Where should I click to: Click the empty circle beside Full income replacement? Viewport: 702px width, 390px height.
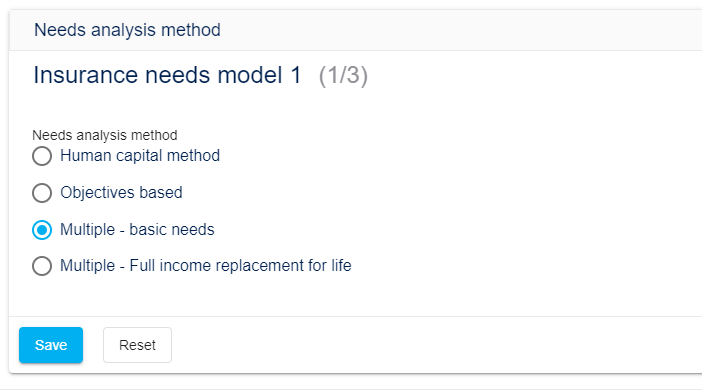[42, 266]
